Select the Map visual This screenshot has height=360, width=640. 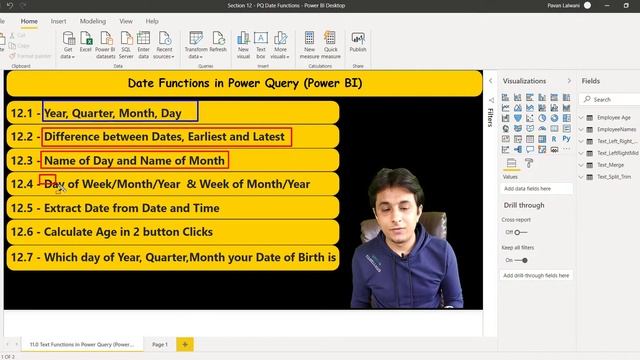(x=505, y=129)
